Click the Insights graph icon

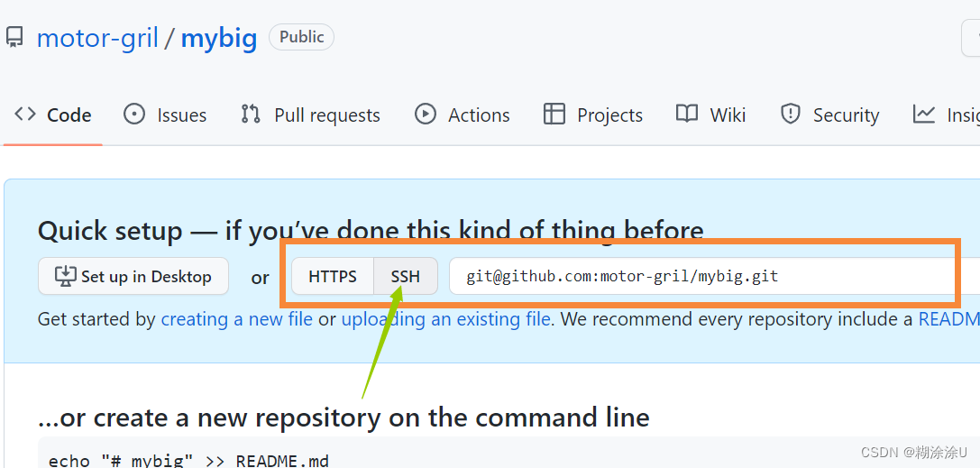coord(924,115)
